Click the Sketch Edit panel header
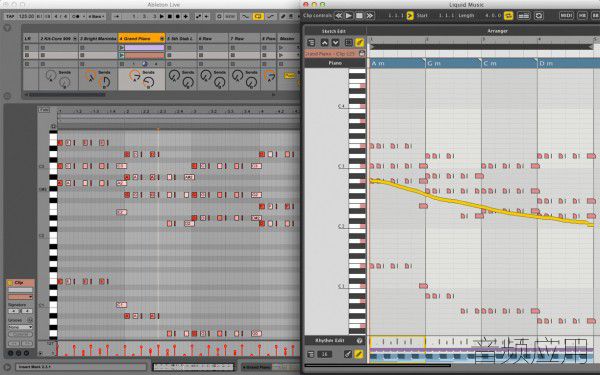Screen dimensions: 600x375 tap(333, 31)
